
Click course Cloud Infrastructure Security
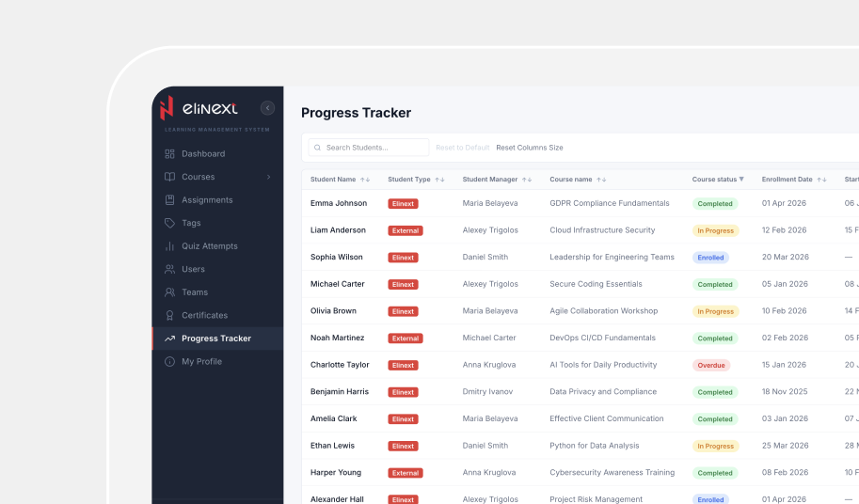coord(602,229)
